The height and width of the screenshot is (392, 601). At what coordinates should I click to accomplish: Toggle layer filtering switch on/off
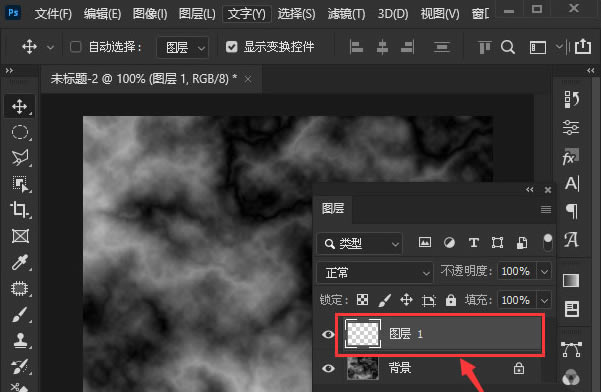tap(548, 243)
